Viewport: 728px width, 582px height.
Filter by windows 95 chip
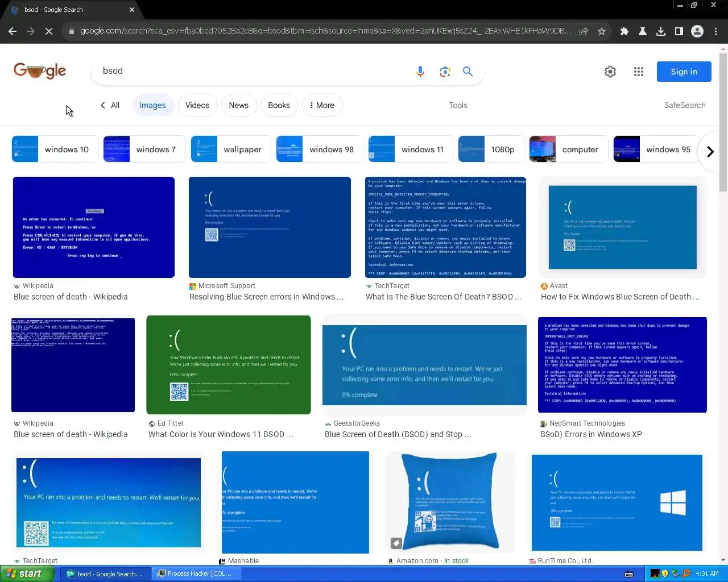[657, 149]
